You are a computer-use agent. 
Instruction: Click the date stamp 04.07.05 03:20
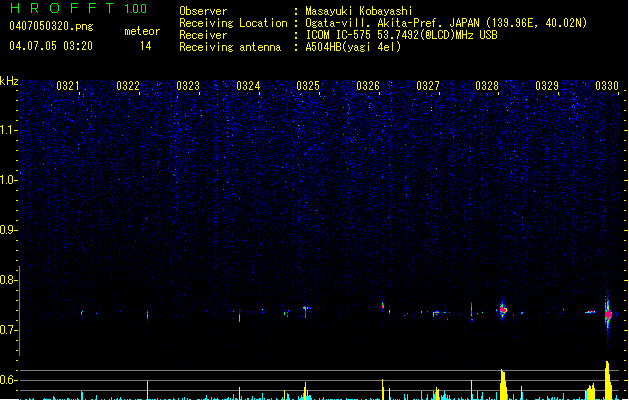pos(51,46)
